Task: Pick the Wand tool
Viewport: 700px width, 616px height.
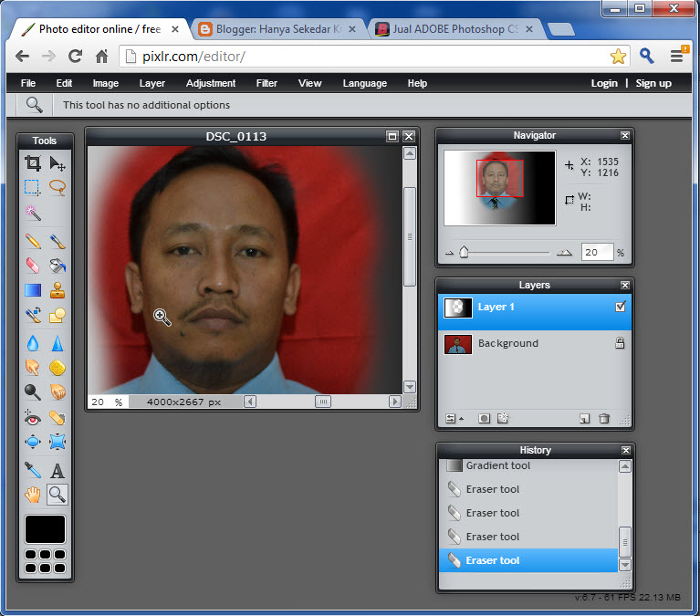Action: [x=33, y=212]
